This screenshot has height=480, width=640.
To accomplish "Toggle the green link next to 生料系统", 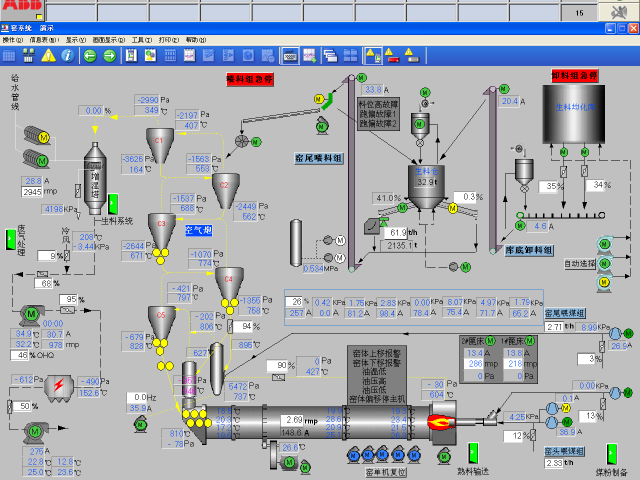I will click(x=113, y=204).
